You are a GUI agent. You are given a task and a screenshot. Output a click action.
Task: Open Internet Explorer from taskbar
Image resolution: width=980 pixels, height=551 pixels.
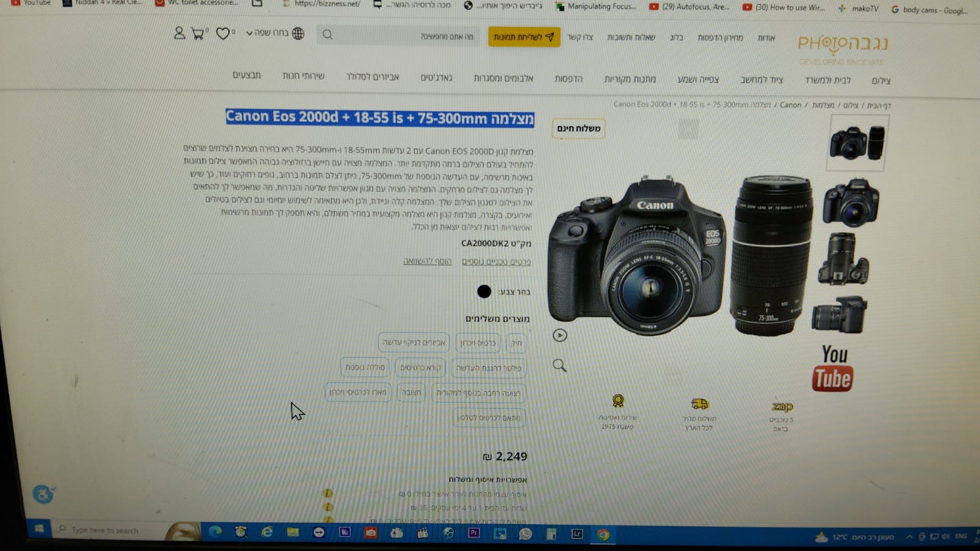click(267, 532)
